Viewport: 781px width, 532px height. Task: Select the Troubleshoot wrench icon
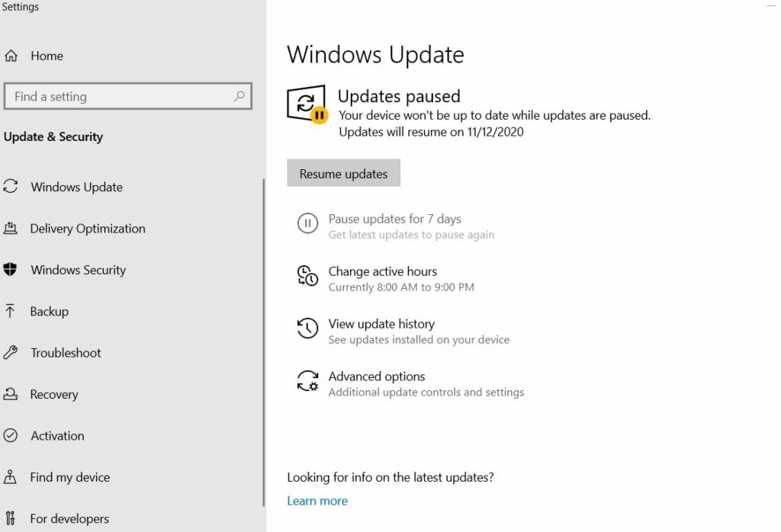pos(10,352)
